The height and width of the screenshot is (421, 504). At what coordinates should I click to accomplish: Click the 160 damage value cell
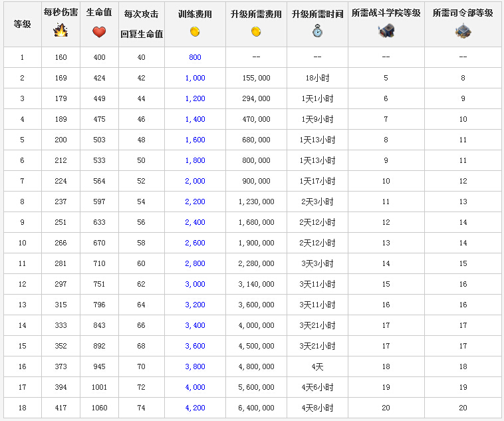[x=61, y=57]
